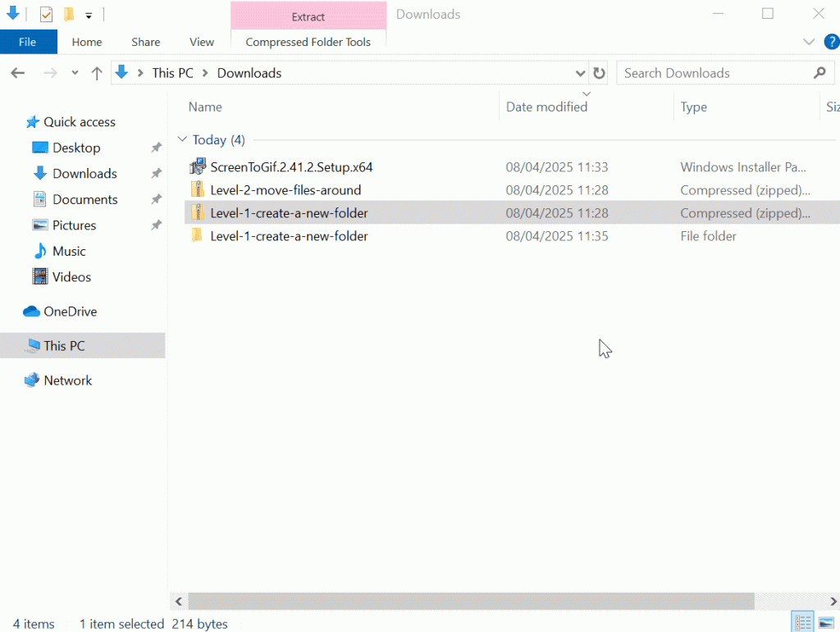This screenshot has width=840, height=632.
Task: Expand the ribbon with the chevron
Action: point(808,42)
